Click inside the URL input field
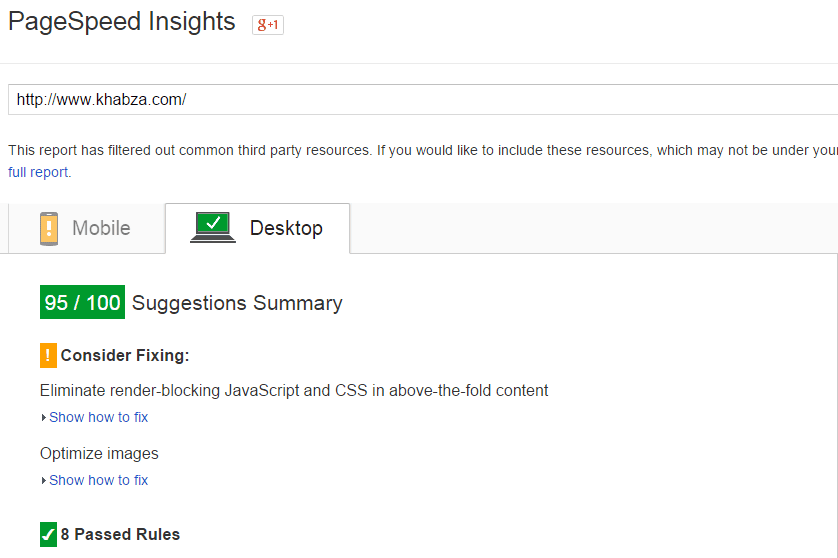838x558 pixels. pos(423,99)
